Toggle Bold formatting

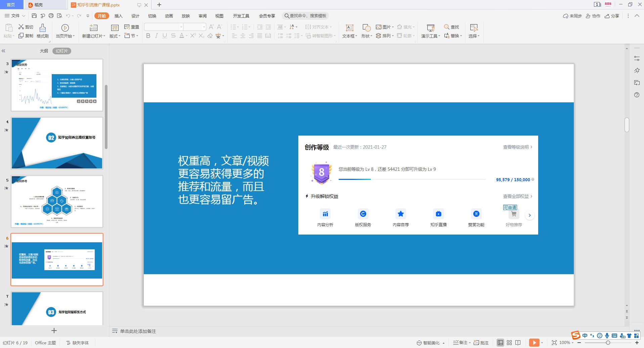[148, 36]
